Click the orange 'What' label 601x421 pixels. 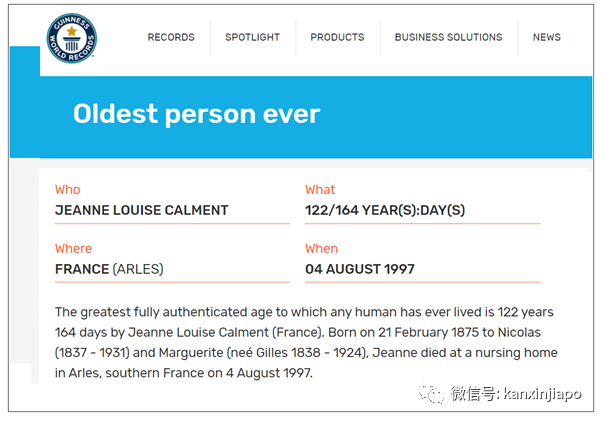pos(320,190)
